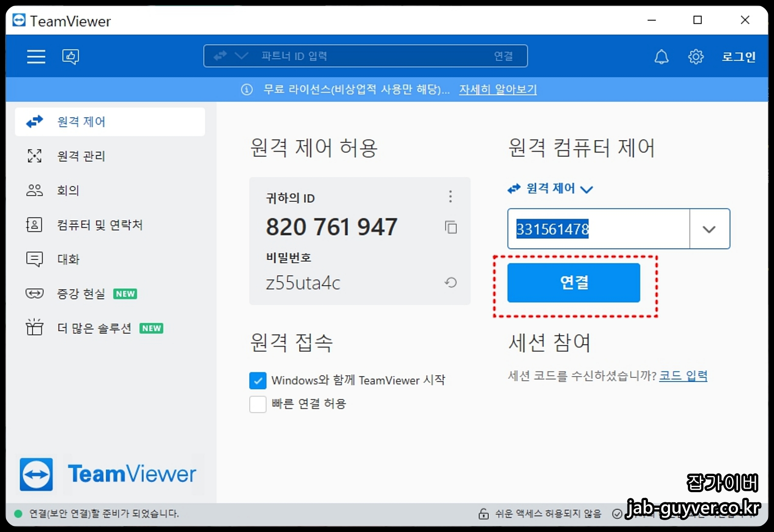Image resolution: width=774 pixels, height=532 pixels.
Task: Select 원격 제어 in the sidebar
Action: 110,122
